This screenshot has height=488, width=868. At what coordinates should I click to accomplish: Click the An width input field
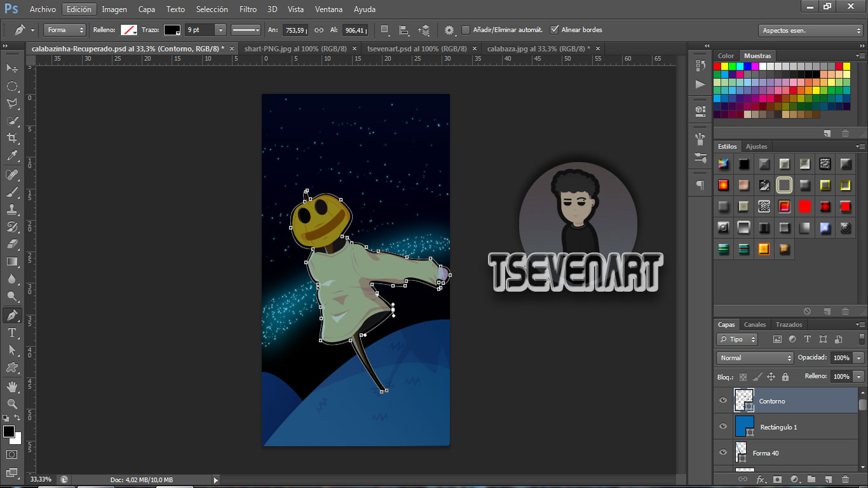pyautogui.click(x=295, y=30)
